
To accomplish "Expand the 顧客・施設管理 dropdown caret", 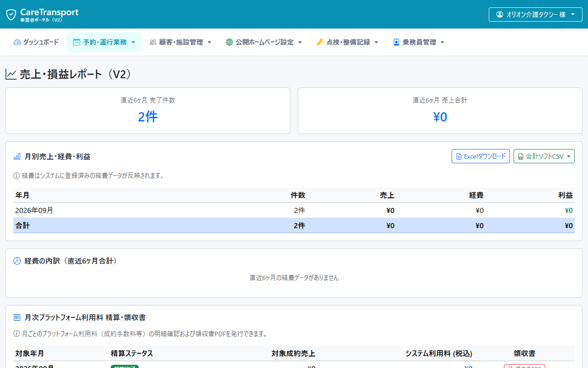I will [209, 42].
